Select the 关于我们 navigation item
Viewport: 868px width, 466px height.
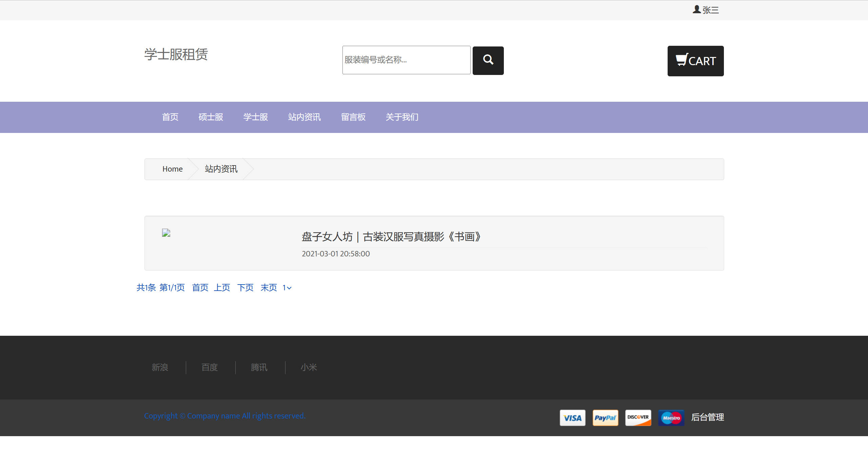(x=401, y=117)
